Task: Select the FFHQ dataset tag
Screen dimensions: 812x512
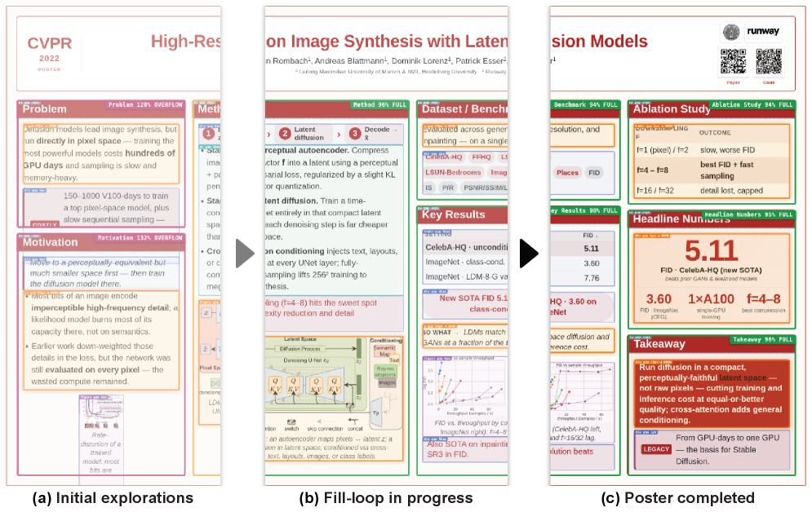Action: (481, 157)
